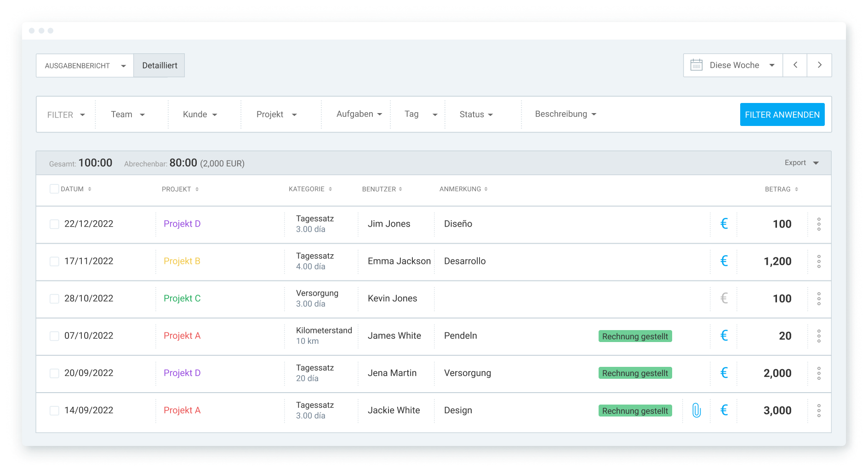
Task: Click the previous week arrow
Action: click(x=795, y=65)
